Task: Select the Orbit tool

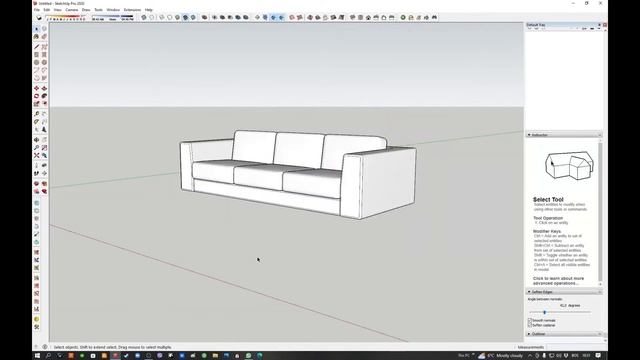Action: click(36, 140)
